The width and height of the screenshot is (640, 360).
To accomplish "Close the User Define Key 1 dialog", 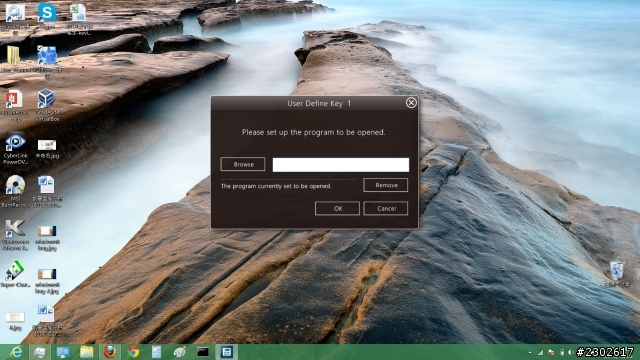I will click(x=411, y=102).
